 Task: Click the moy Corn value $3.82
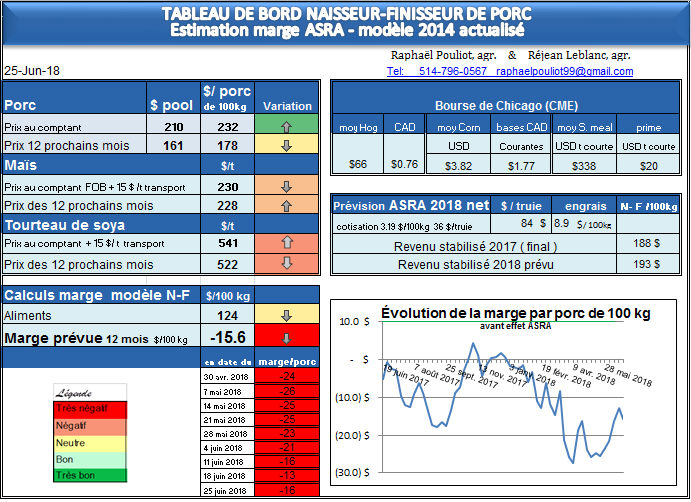458,165
